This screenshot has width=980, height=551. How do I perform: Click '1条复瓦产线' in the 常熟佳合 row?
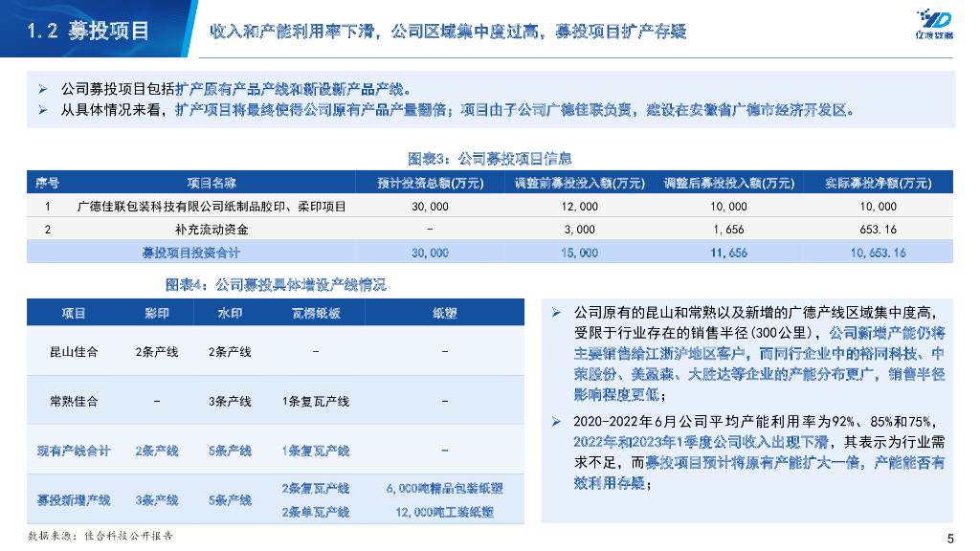tap(316, 401)
